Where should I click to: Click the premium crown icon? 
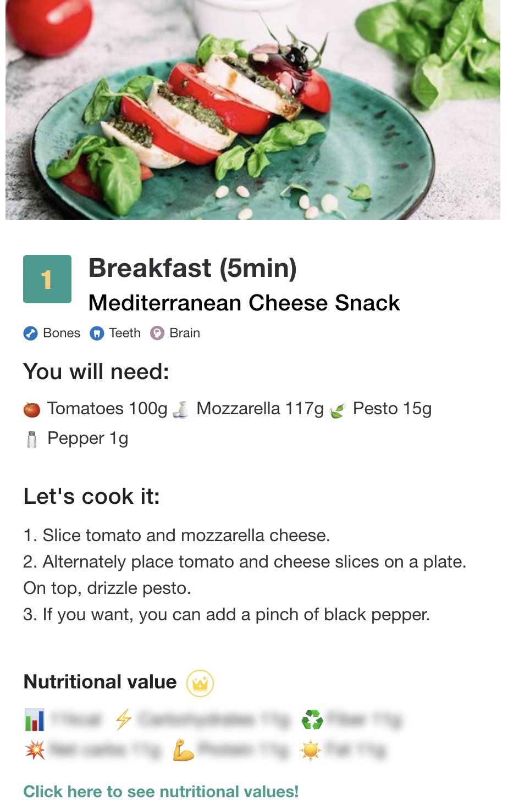[x=200, y=683]
